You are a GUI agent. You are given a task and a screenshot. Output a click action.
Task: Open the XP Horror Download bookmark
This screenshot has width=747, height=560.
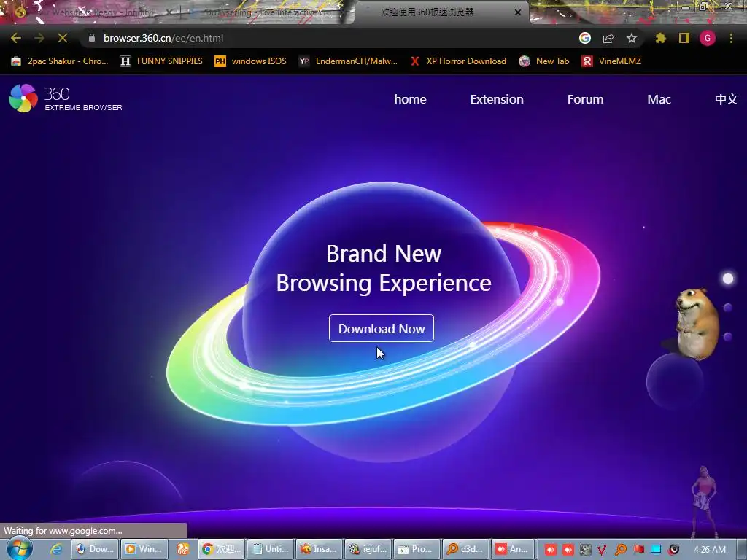(x=458, y=61)
